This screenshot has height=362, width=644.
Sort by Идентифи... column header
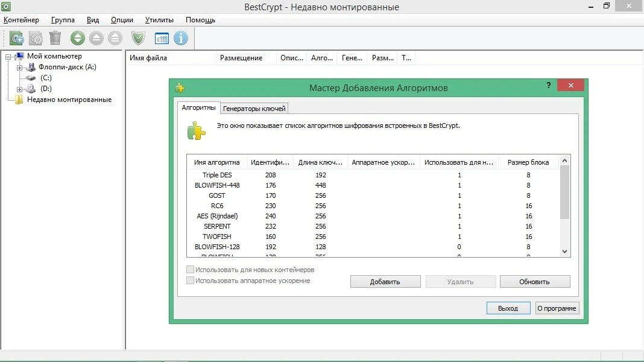tap(270, 162)
